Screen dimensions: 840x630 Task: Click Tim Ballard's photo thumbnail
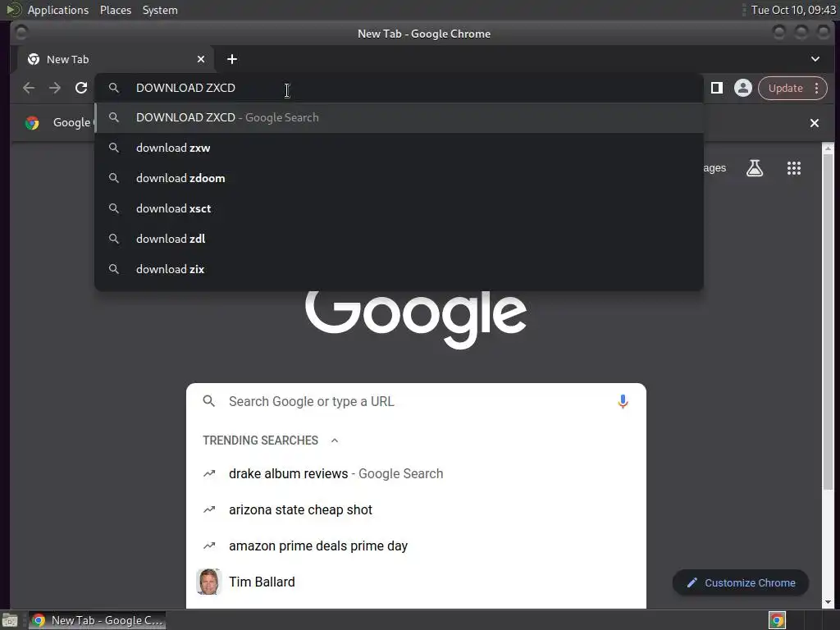(x=209, y=582)
